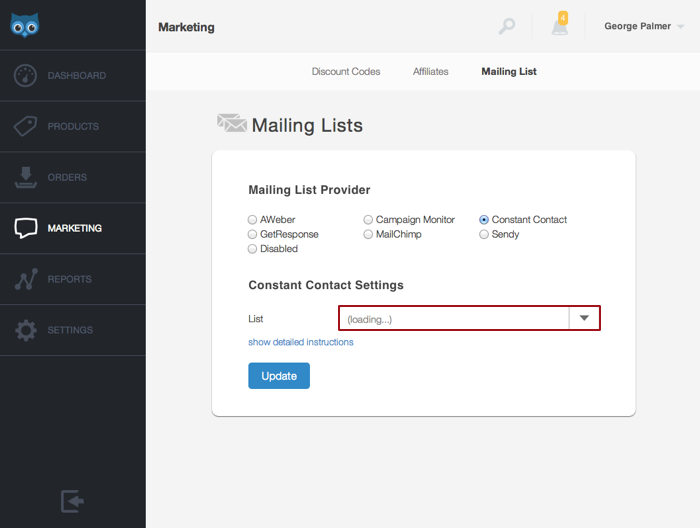Switch to the Affiliates tab
Viewport: 700px width, 528px height.
(430, 71)
